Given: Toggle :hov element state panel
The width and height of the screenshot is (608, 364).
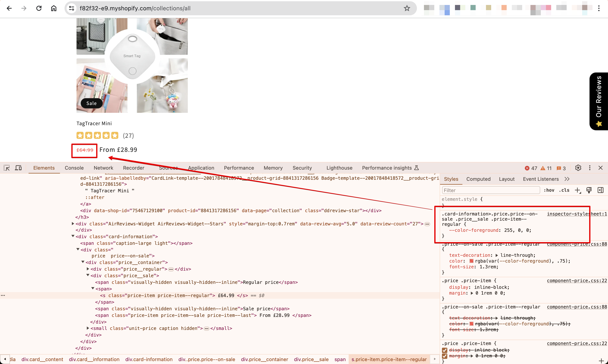Looking at the screenshot, I should tap(549, 190).
